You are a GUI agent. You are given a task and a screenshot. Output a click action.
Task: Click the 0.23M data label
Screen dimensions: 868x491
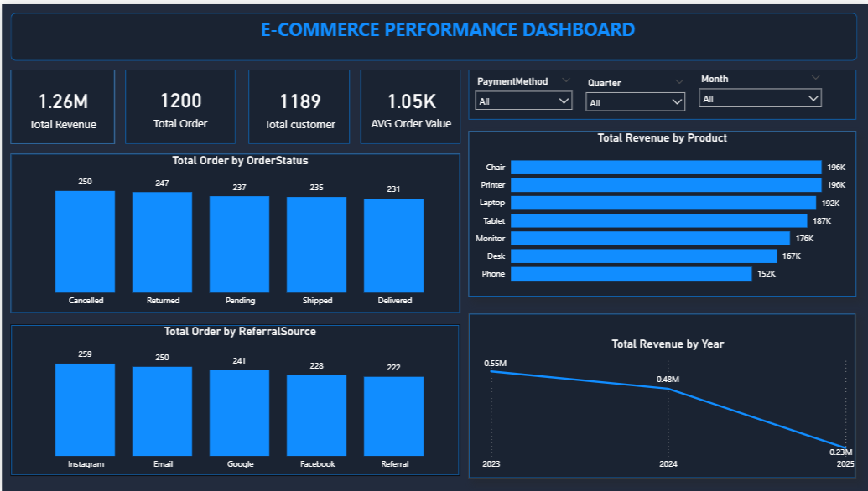coord(841,452)
